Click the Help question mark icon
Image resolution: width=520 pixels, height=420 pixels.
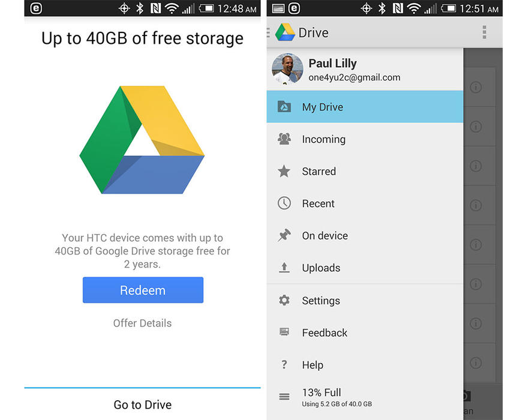click(284, 365)
